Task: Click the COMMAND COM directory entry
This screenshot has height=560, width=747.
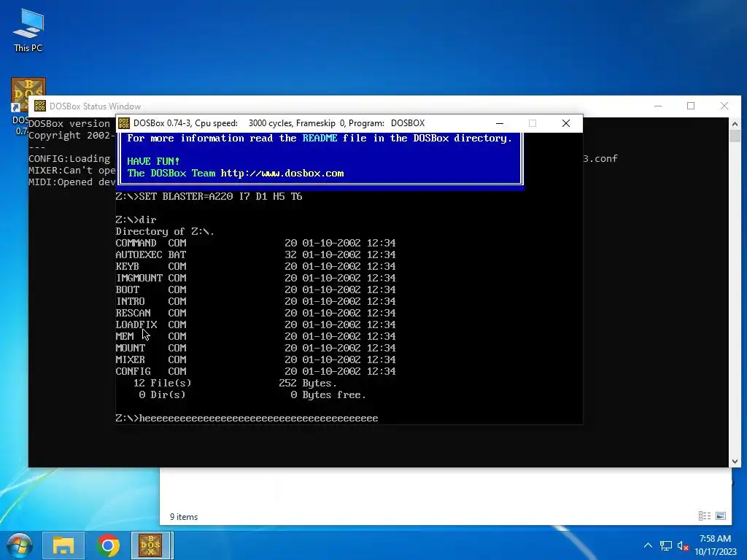Action: click(x=255, y=243)
